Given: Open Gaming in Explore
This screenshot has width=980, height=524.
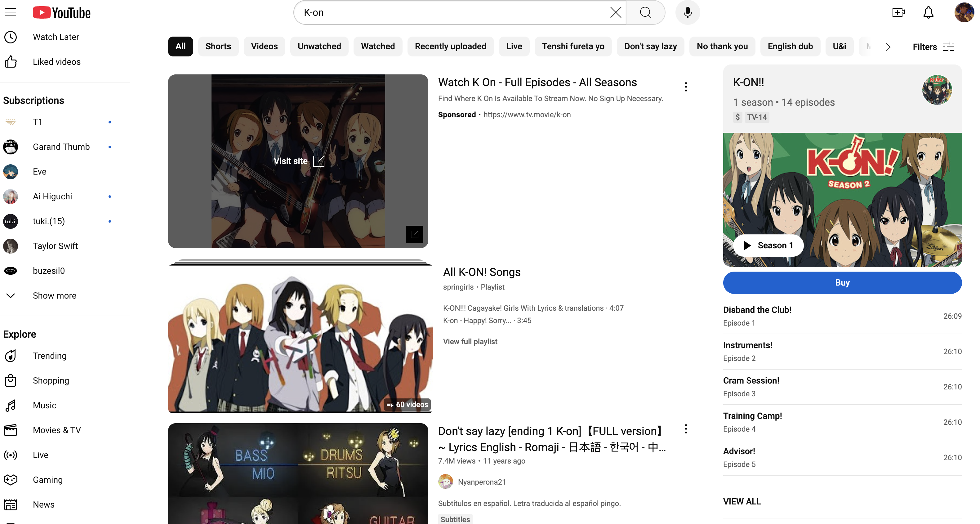Looking at the screenshot, I should (65, 480).
